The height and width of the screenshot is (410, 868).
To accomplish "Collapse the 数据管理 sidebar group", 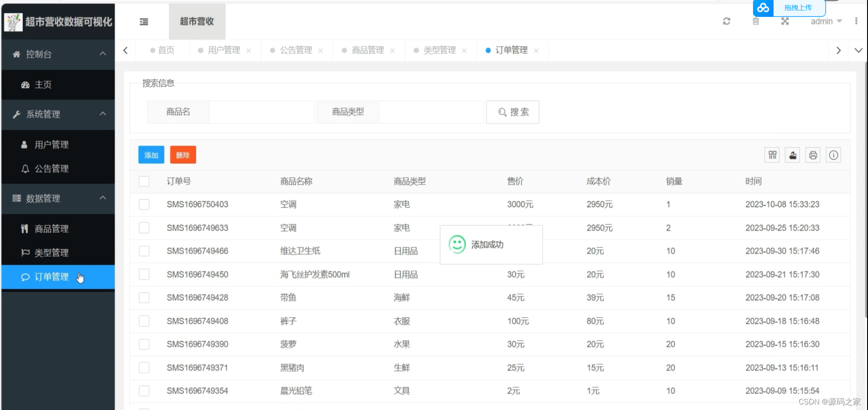I will coord(58,199).
